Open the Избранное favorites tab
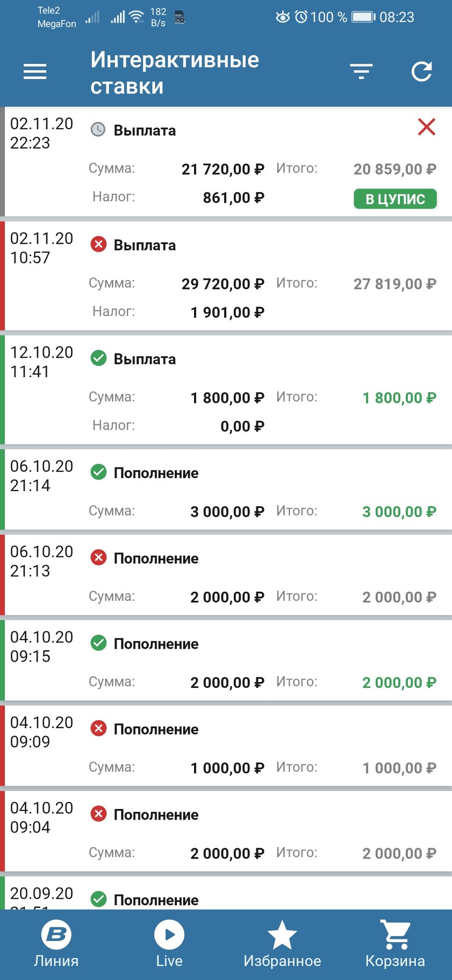Image resolution: width=452 pixels, height=980 pixels. point(282,944)
